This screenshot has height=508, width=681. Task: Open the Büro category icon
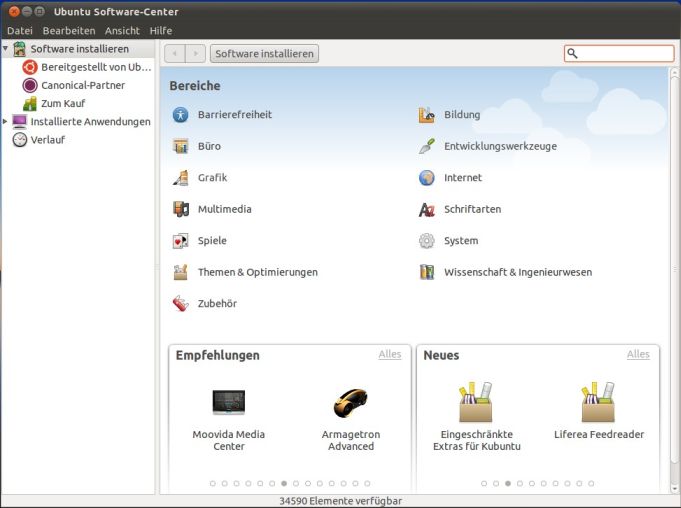tap(180, 146)
